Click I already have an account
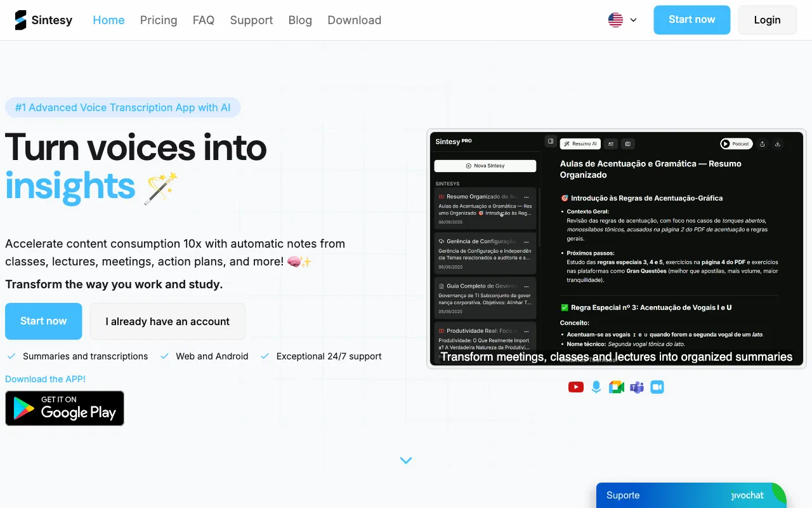The image size is (812, 508). pos(167,321)
